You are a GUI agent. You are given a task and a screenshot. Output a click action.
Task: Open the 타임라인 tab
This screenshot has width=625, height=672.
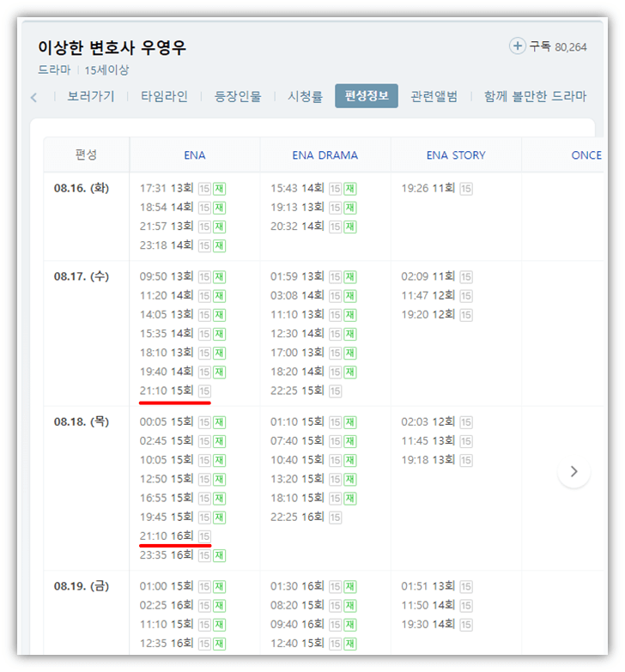[164, 96]
